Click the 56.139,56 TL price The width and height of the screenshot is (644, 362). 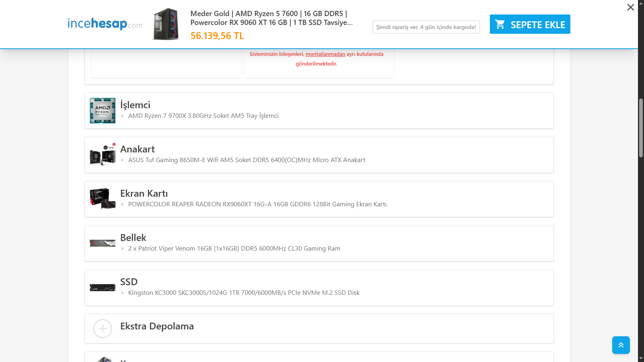pos(217,36)
